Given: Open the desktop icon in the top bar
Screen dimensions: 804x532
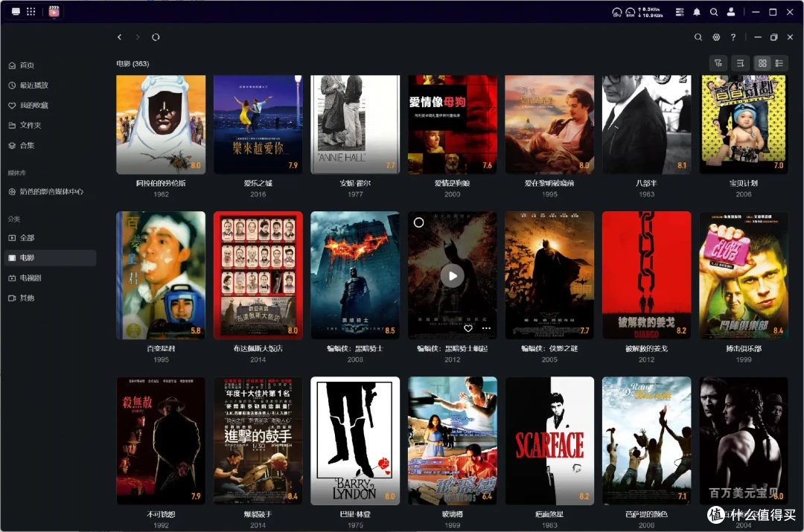Looking at the screenshot, I should (16, 11).
